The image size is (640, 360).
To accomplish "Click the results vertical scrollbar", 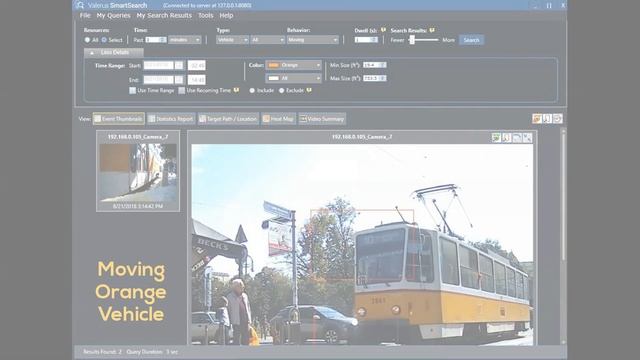I will tap(563, 236).
